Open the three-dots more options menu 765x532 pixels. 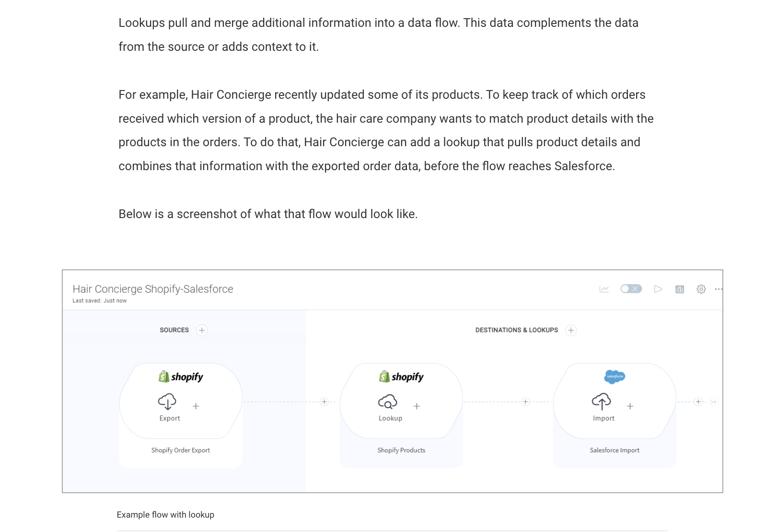click(x=718, y=289)
